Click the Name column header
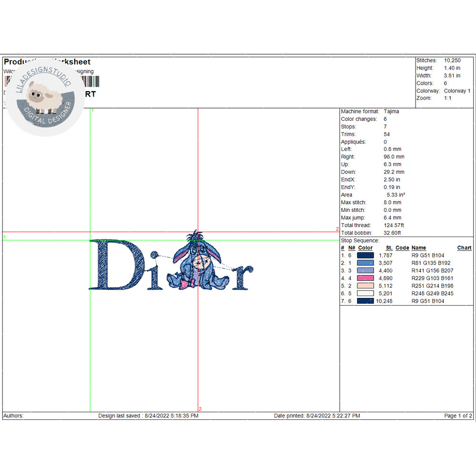Screen dimensions: 476x476 [x=418, y=248]
